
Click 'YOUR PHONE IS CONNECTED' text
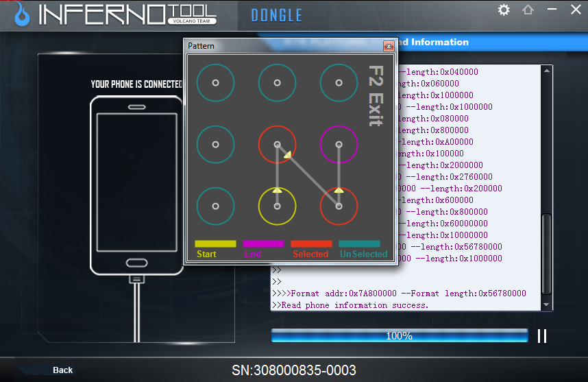coord(136,84)
